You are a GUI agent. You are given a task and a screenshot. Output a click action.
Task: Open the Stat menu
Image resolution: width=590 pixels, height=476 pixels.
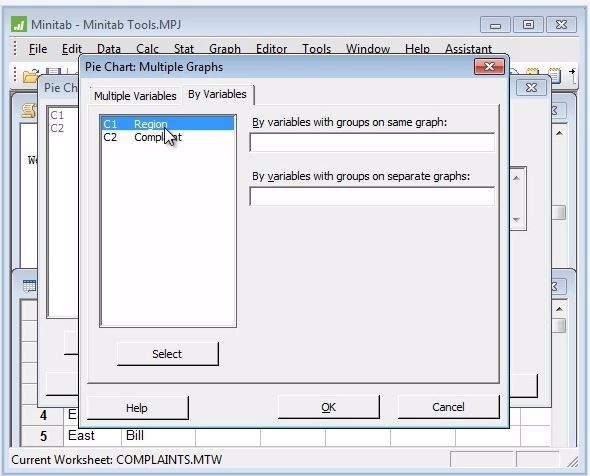coord(184,49)
